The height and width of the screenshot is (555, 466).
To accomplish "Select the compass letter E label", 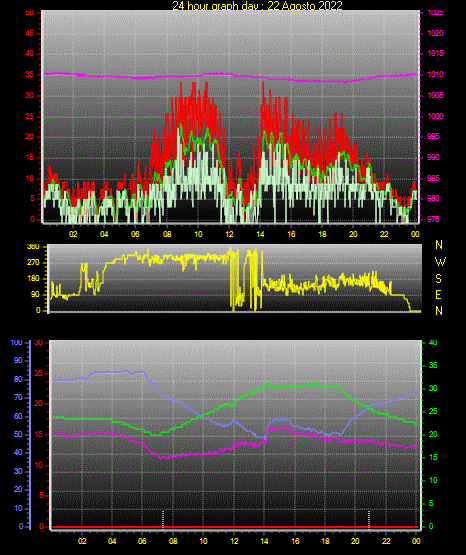I will click(x=438, y=295).
